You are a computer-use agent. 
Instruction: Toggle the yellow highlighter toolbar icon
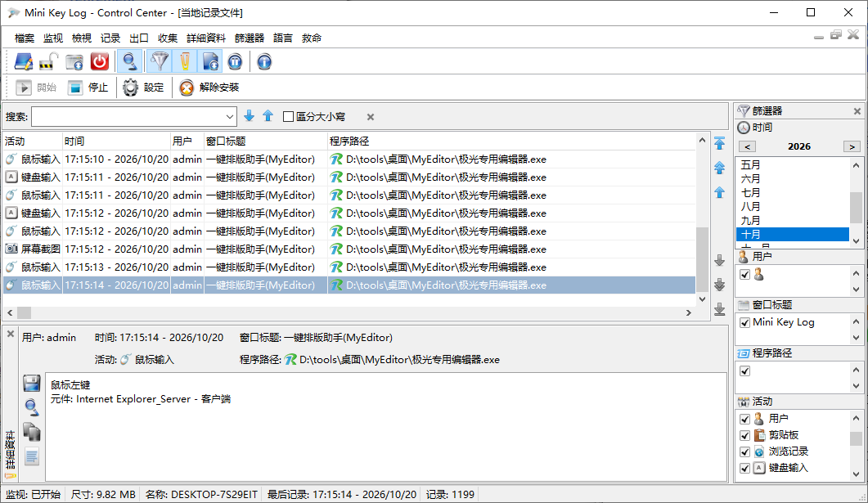[185, 61]
